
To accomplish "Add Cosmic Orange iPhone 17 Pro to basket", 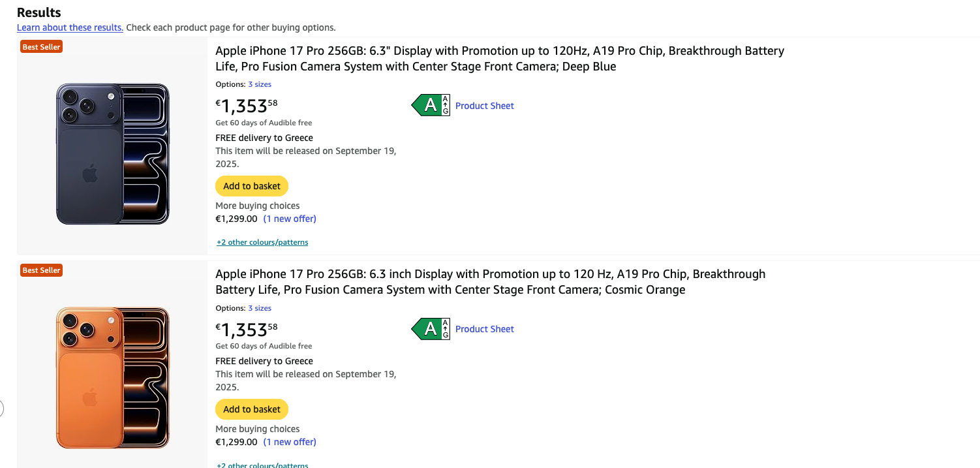I will (x=252, y=409).
